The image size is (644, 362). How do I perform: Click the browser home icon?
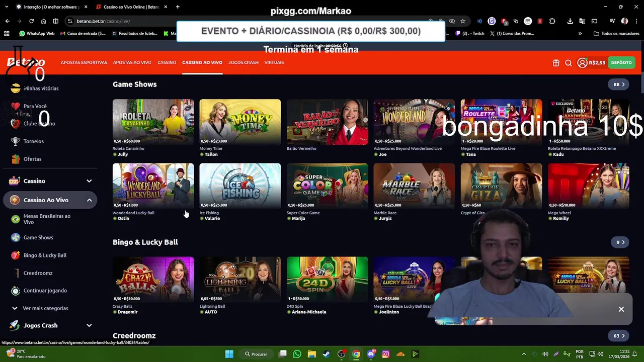tap(43, 21)
